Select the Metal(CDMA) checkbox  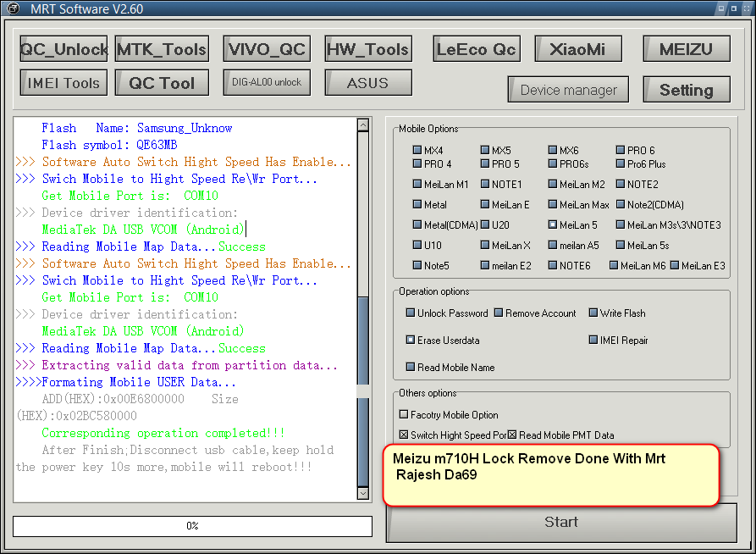coord(417,224)
